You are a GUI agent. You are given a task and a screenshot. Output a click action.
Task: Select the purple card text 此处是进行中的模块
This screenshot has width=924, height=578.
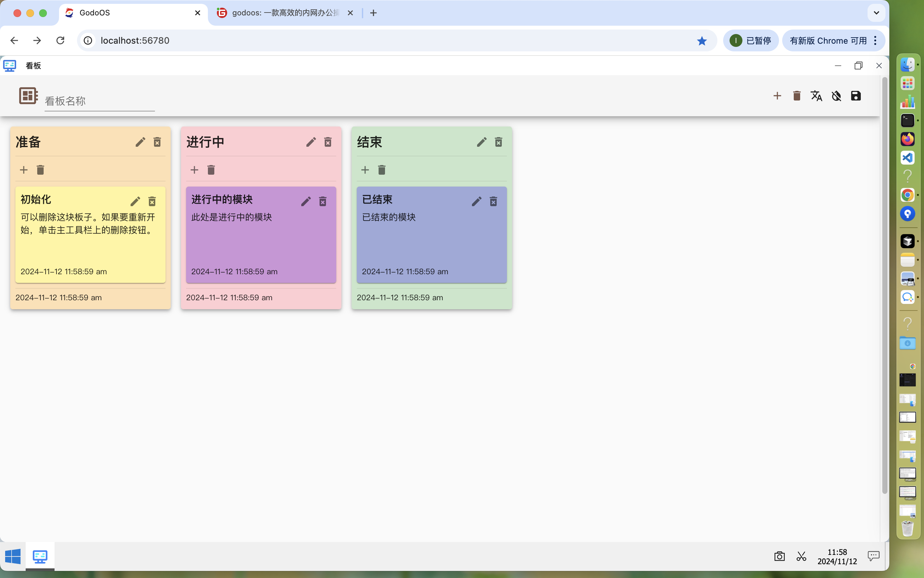pyautogui.click(x=232, y=217)
